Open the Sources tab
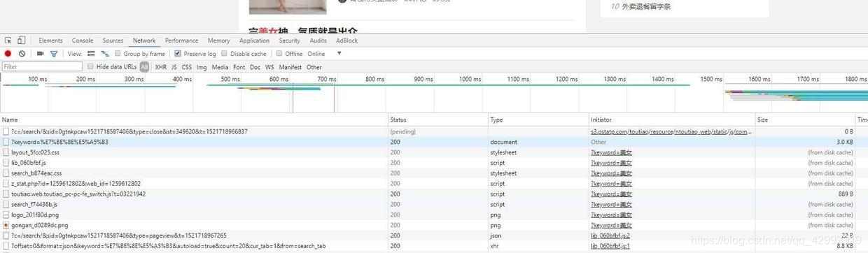The width and height of the screenshot is (868, 253). [x=113, y=41]
